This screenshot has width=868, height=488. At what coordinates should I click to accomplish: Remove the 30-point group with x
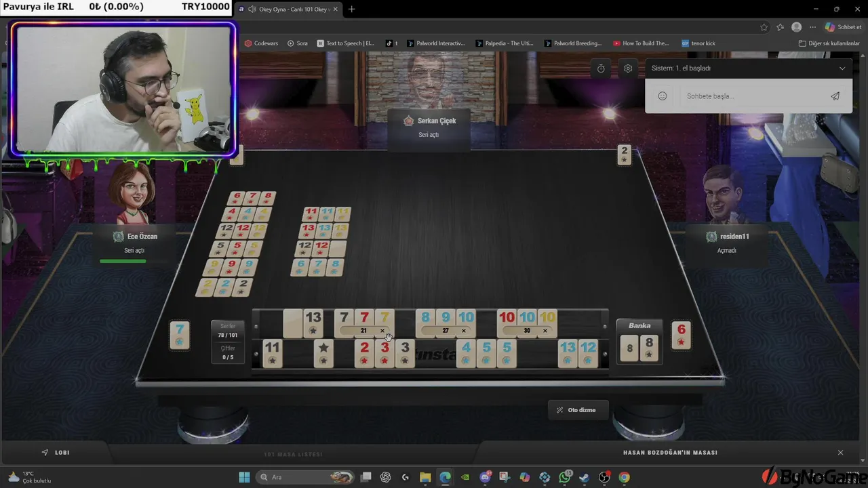click(545, 331)
